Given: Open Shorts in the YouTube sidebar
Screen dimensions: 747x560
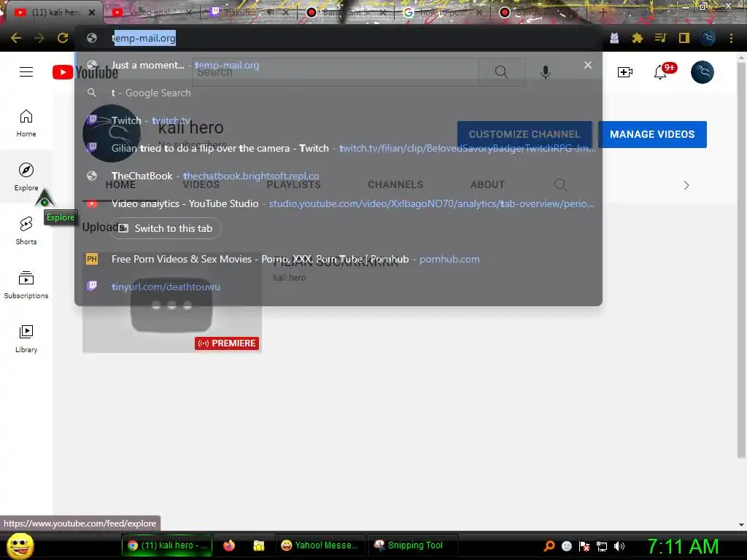Looking at the screenshot, I should [x=26, y=231].
